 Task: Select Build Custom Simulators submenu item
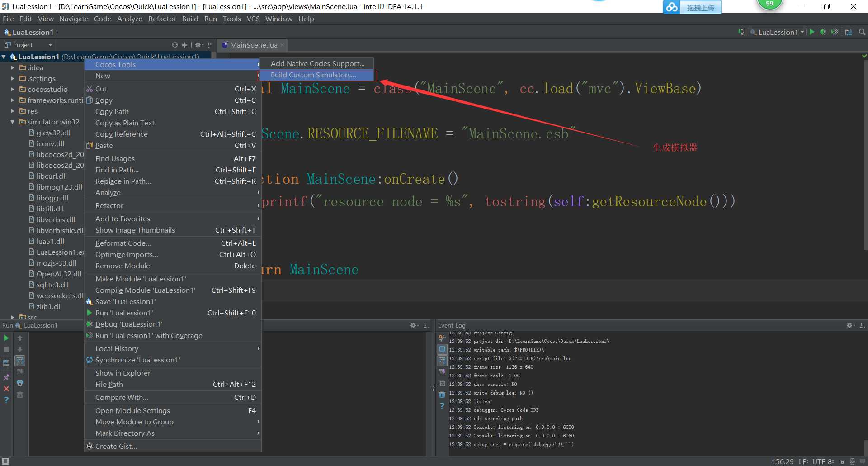coord(317,75)
